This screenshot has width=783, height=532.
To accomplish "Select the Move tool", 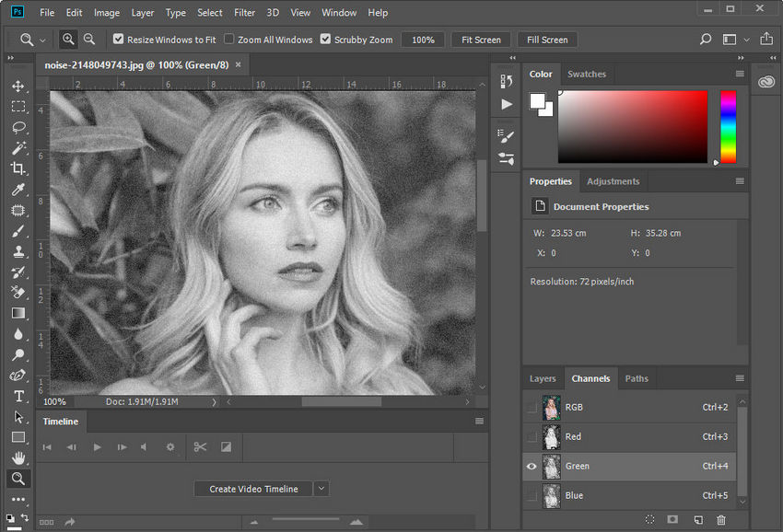I will [18, 86].
